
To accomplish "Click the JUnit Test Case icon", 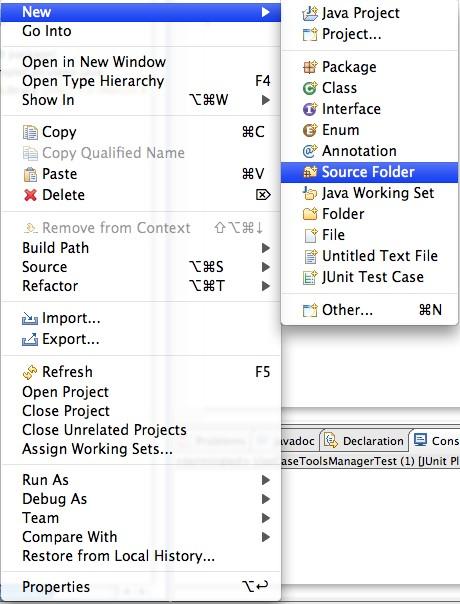I will pyautogui.click(x=310, y=277).
